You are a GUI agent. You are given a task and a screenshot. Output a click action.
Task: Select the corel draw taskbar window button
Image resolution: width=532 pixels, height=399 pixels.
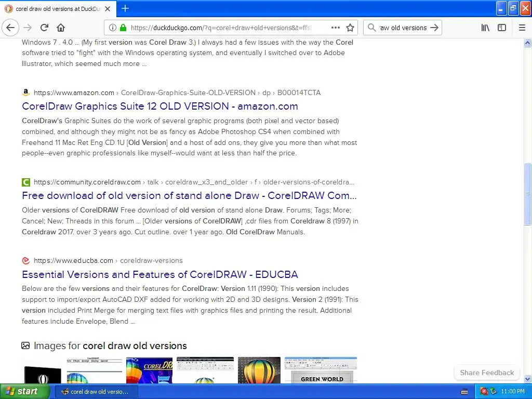pos(96,392)
